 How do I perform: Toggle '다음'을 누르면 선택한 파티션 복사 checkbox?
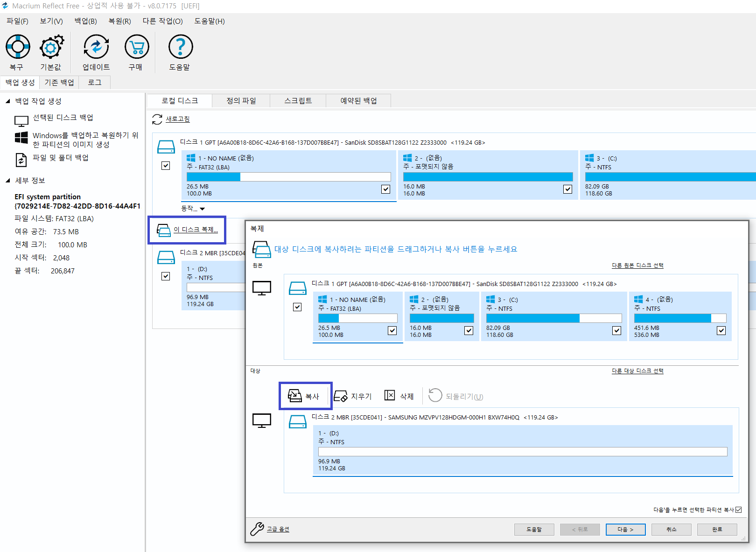click(739, 510)
